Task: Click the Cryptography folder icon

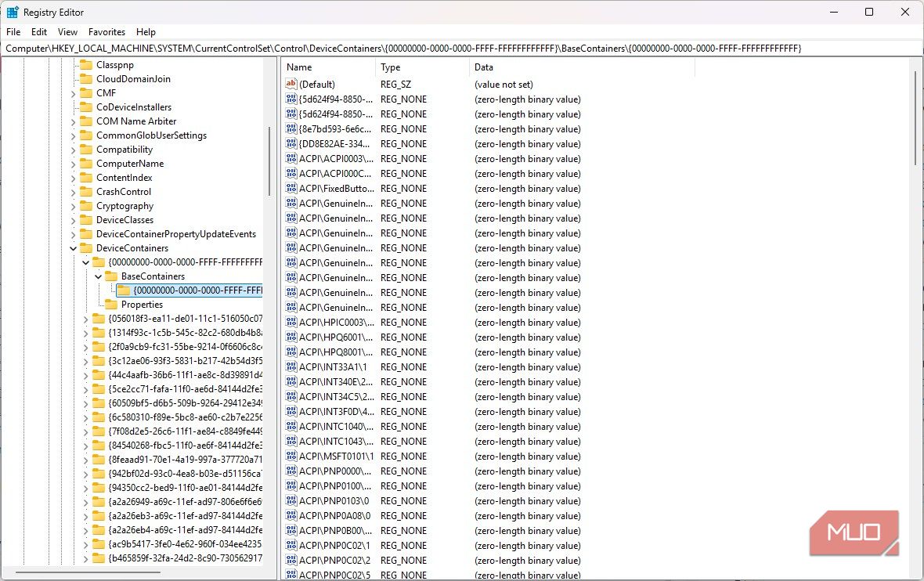Action: pyautogui.click(x=86, y=206)
